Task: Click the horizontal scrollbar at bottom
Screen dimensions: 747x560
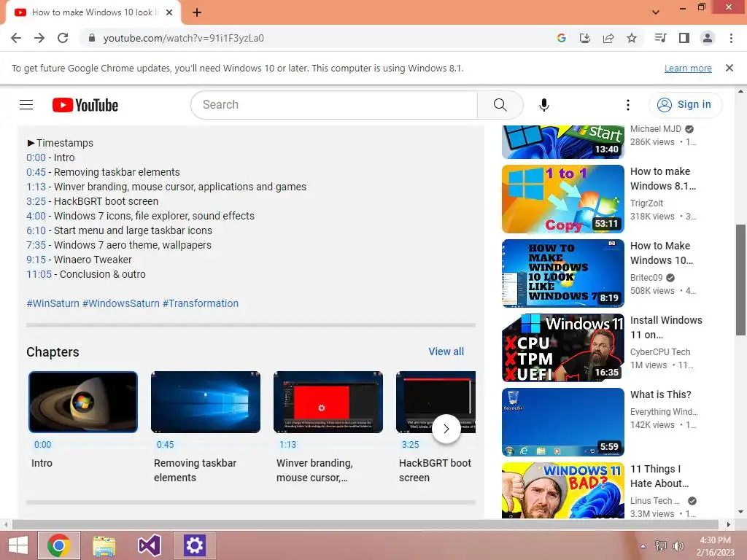Action: pyautogui.click(x=365, y=524)
